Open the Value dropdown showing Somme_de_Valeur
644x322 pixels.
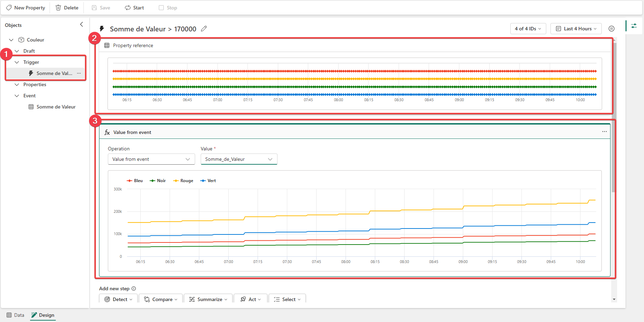pyautogui.click(x=239, y=159)
